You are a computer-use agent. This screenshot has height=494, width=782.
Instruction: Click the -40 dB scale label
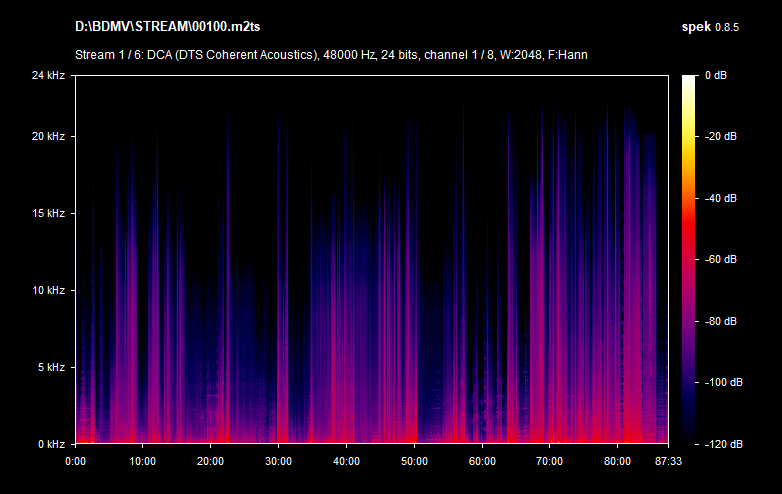click(720, 198)
